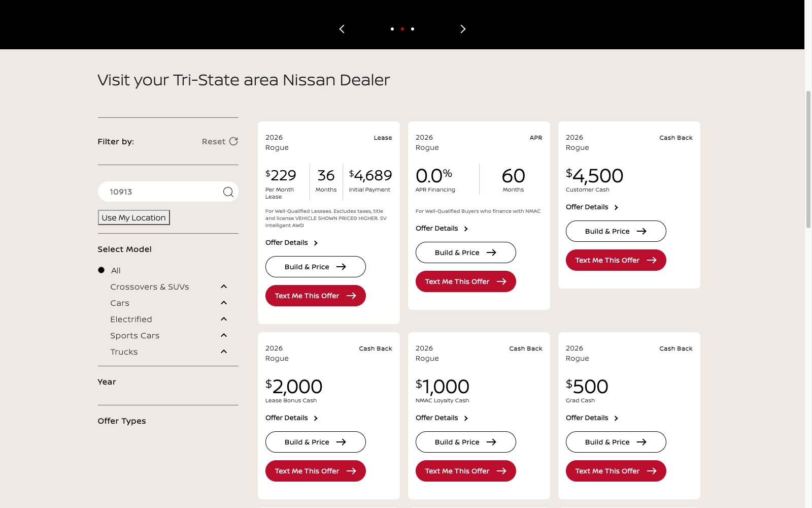812x508 pixels.
Task: Click Build & Price on $500 Grad Cash card
Action: coord(616,442)
